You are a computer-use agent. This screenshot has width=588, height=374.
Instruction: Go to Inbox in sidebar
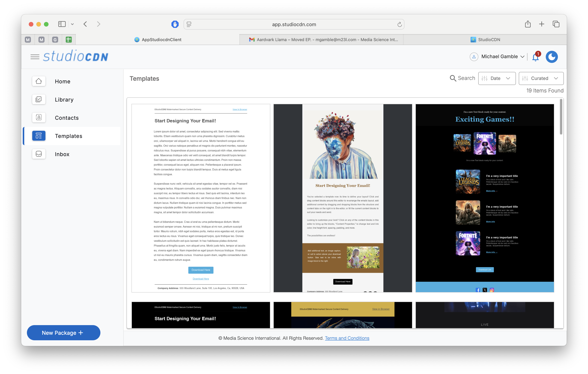pos(62,154)
